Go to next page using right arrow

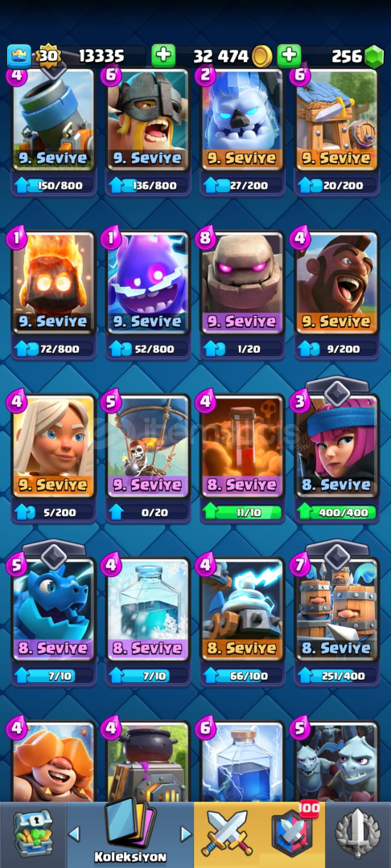coord(186,833)
